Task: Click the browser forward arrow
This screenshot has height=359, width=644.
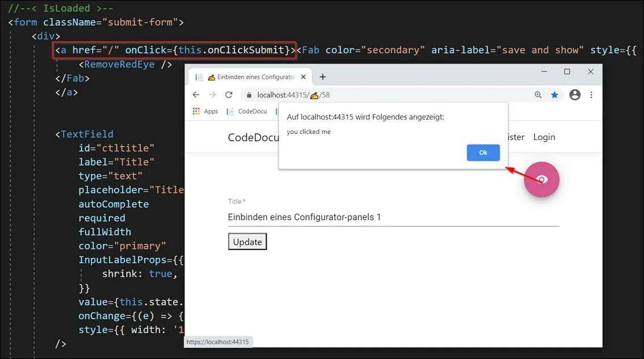Action: (212, 95)
